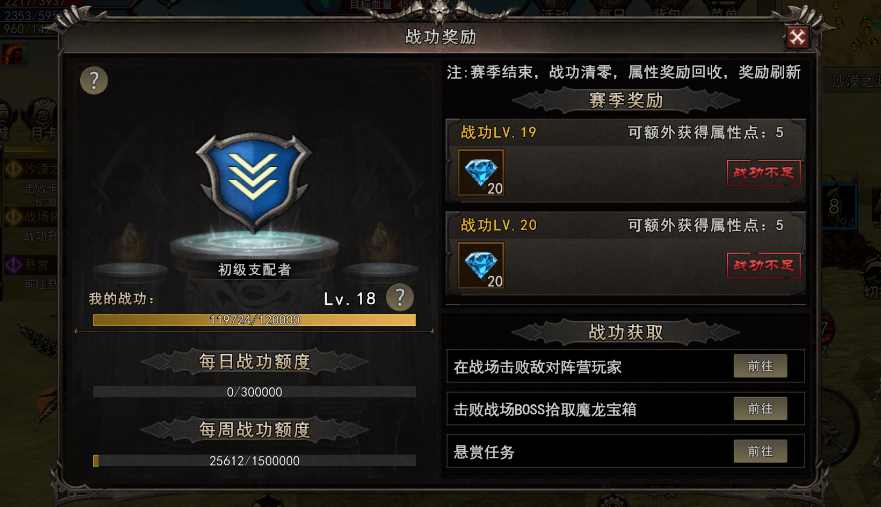This screenshot has height=507, width=881.
Task: Click the 战功LV. 19 reward row title
Action: [x=499, y=133]
